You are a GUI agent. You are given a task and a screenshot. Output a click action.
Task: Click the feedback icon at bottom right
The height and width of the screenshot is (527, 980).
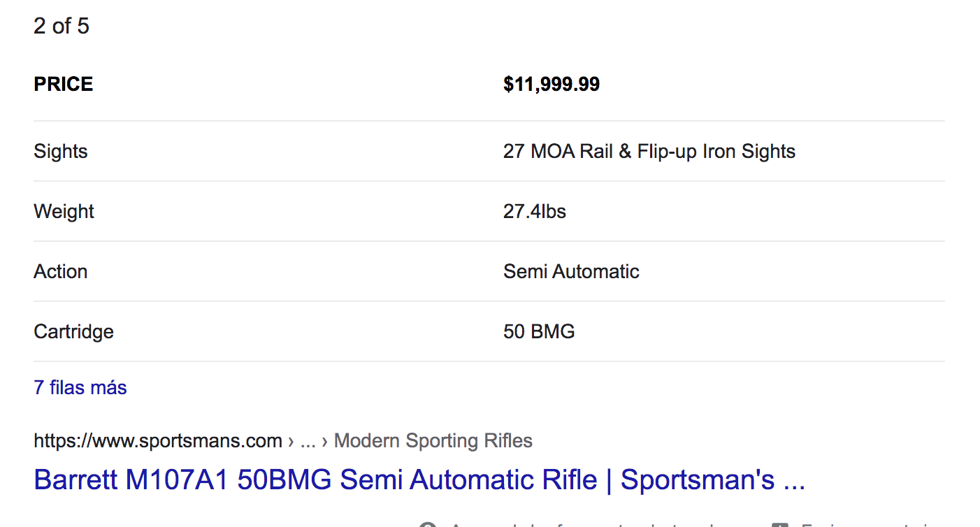(x=780, y=525)
